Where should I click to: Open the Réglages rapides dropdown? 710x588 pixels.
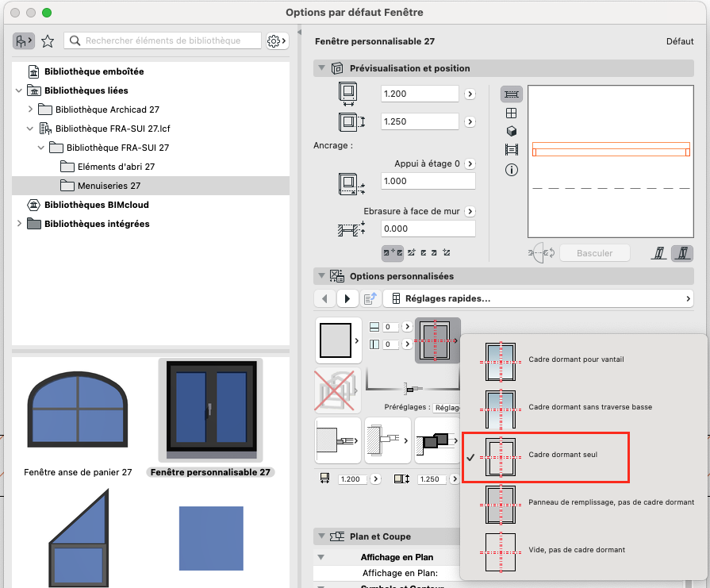pos(538,298)
